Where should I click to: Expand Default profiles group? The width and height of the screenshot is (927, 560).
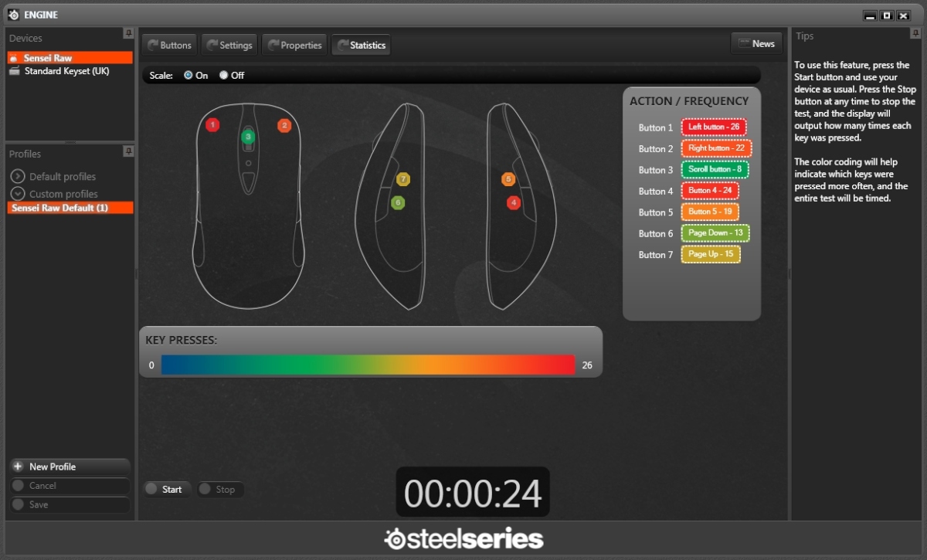click(18, 176)
